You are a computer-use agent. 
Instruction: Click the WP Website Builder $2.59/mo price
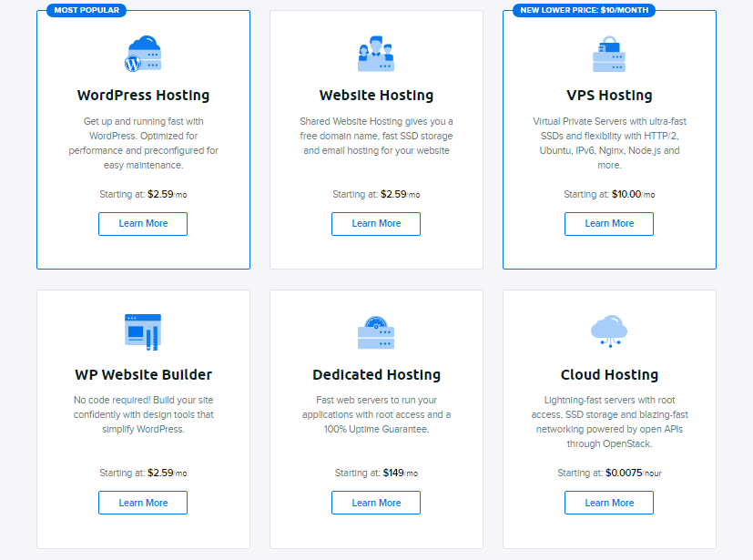(x=168, y=473)
